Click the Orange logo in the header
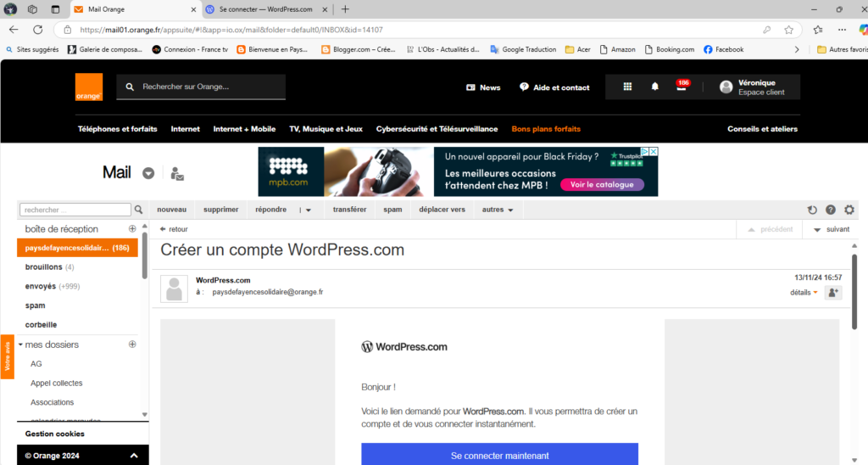The image size is (868, 465). click(88, 87)
